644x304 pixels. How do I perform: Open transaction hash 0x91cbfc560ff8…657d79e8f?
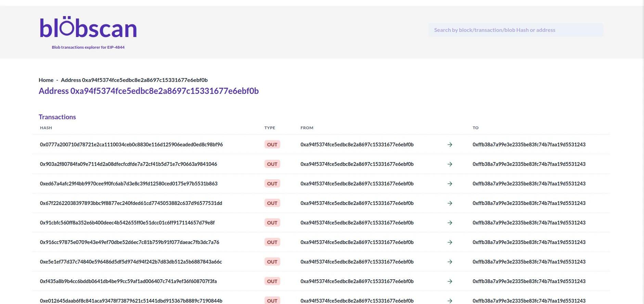point(127,223)
